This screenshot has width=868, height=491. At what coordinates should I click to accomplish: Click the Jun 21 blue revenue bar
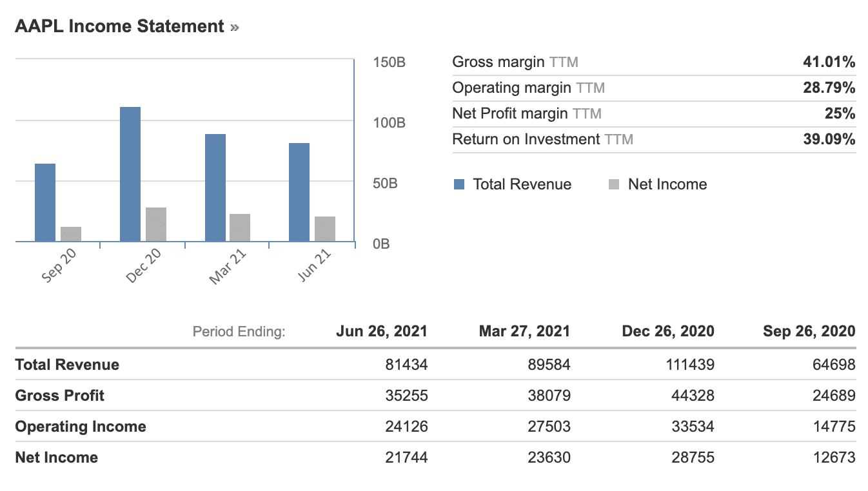[x=299, y=192]
